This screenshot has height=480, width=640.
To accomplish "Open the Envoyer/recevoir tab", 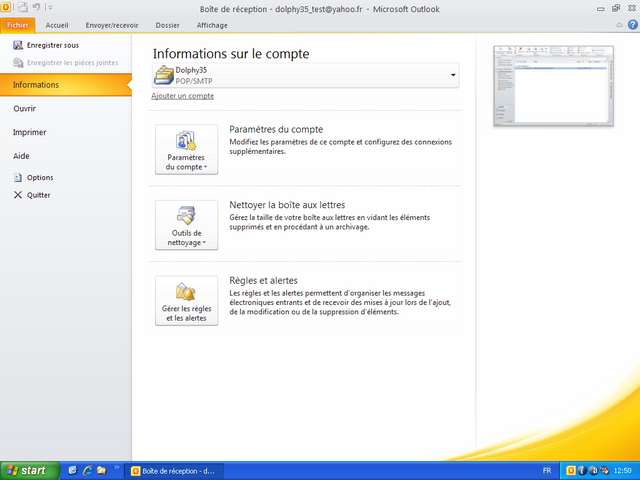I will point(112,25).
